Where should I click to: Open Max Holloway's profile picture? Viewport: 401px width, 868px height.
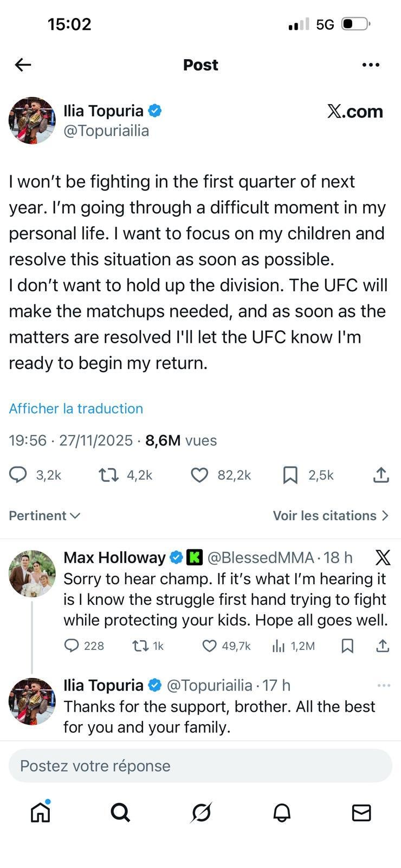pos(32,573)
